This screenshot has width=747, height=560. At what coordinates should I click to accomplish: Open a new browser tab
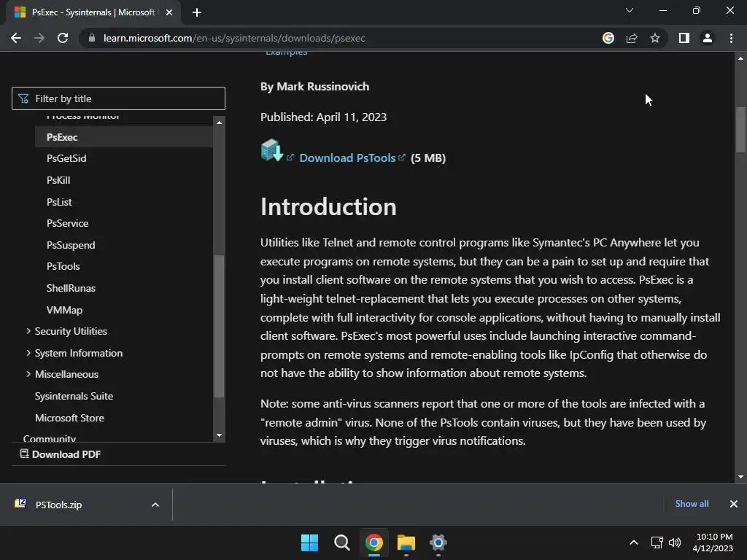[197, 12]
